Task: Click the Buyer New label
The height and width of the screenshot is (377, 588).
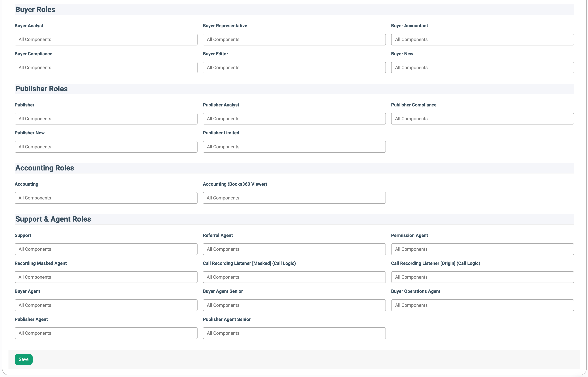Action: 402,54
